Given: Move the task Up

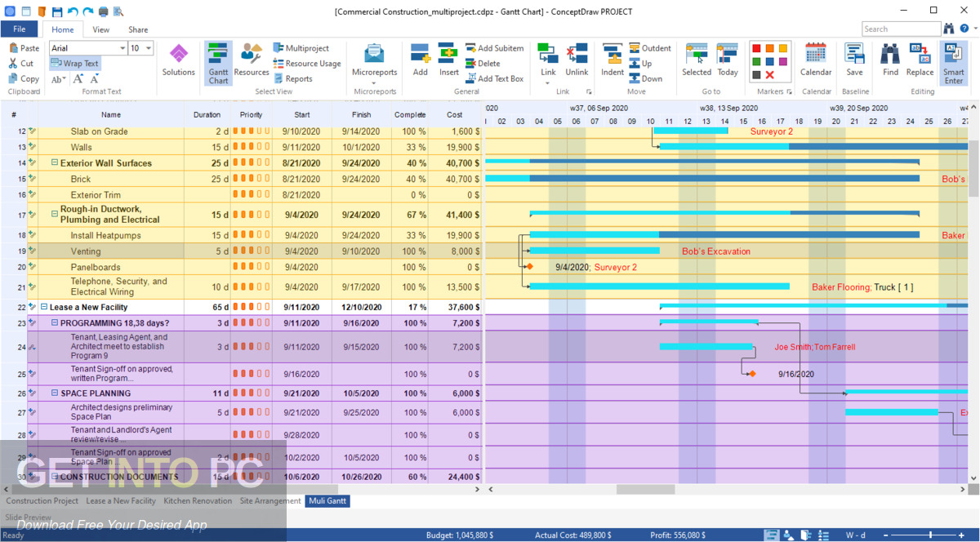Looking at the screenshot, I should click(640, 64).
